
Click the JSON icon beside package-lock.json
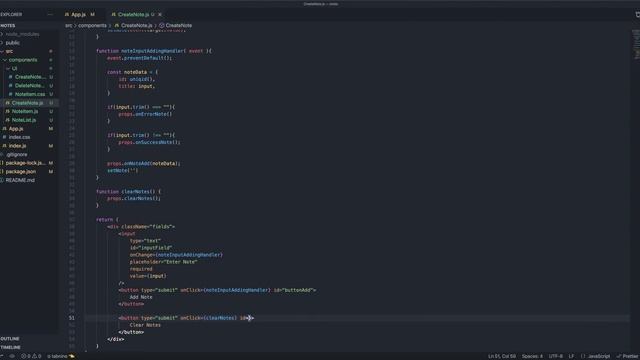coord(2,163)
